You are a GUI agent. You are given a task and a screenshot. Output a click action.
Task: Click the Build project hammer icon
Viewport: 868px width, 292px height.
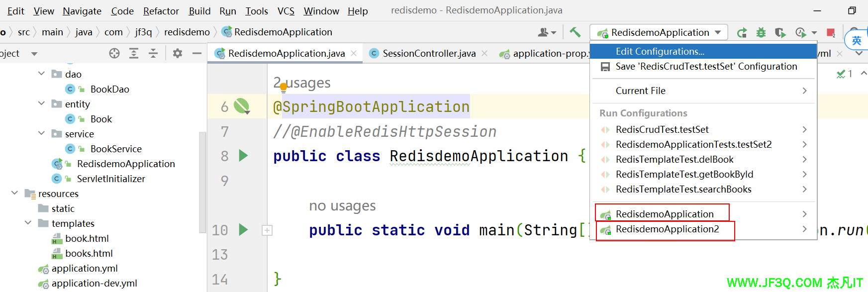[575, 32]
